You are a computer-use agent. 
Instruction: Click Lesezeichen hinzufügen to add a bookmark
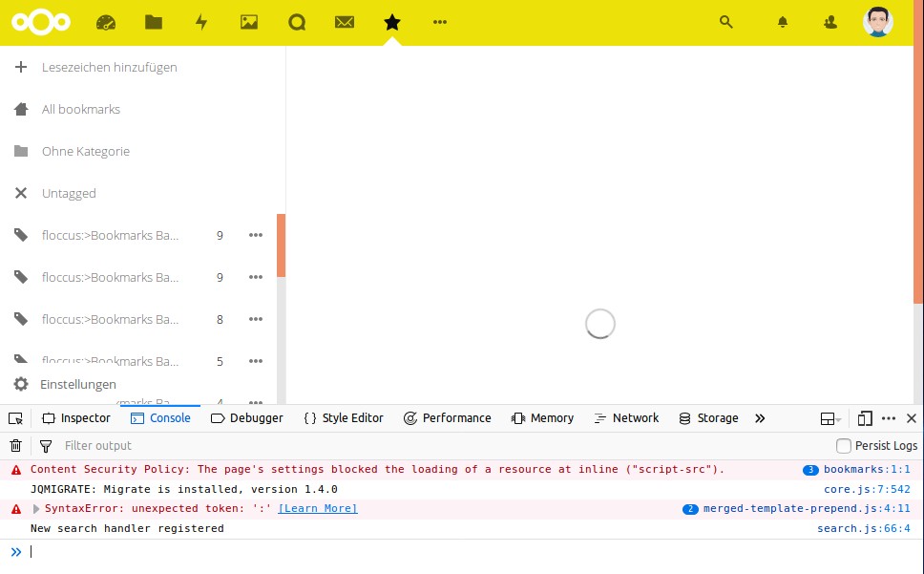(x=108, y=67)
